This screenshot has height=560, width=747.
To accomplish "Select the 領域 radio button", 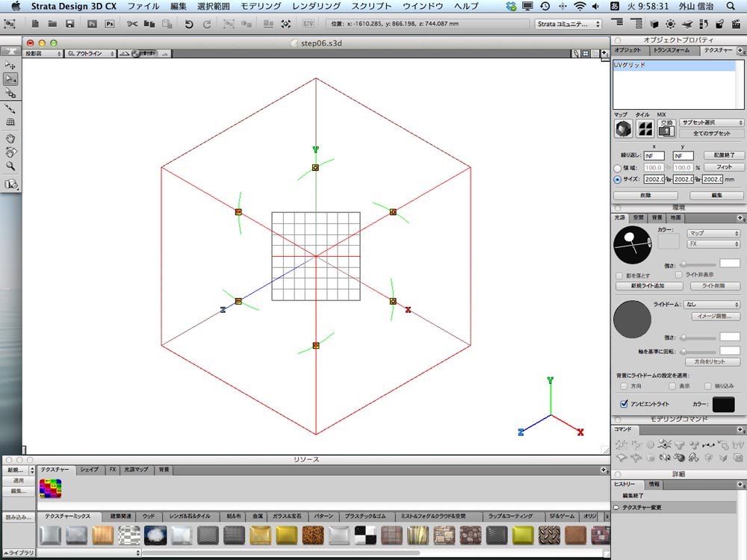I will [618, 168].
